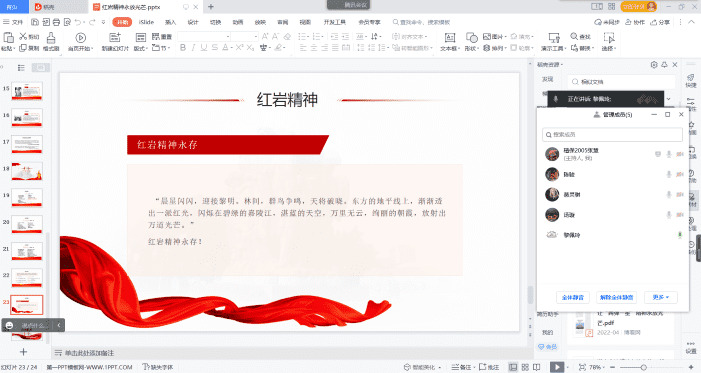The image size is (701, 373).
Task: Expand the font name dropdown
Action: click(228, 36)
